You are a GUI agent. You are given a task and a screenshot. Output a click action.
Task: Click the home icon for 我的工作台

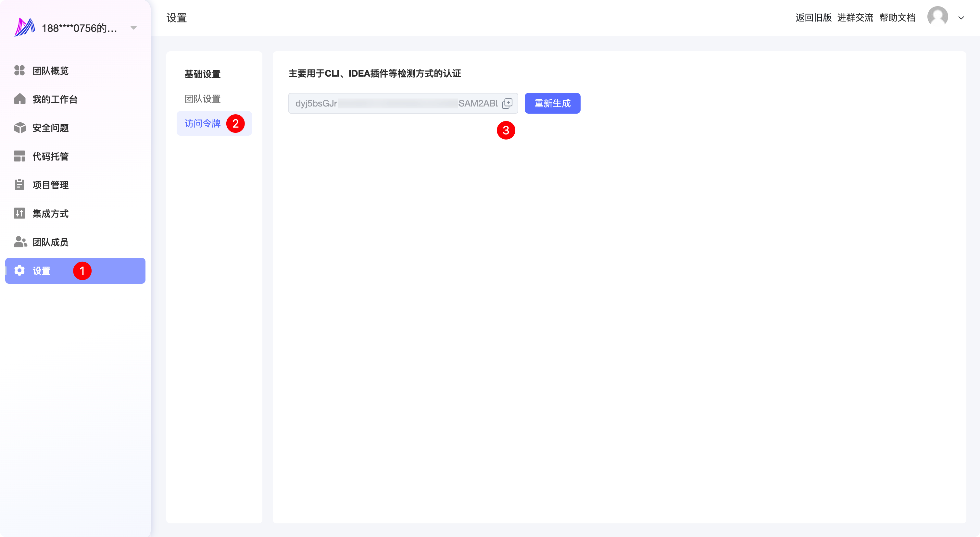click(19, 99)
